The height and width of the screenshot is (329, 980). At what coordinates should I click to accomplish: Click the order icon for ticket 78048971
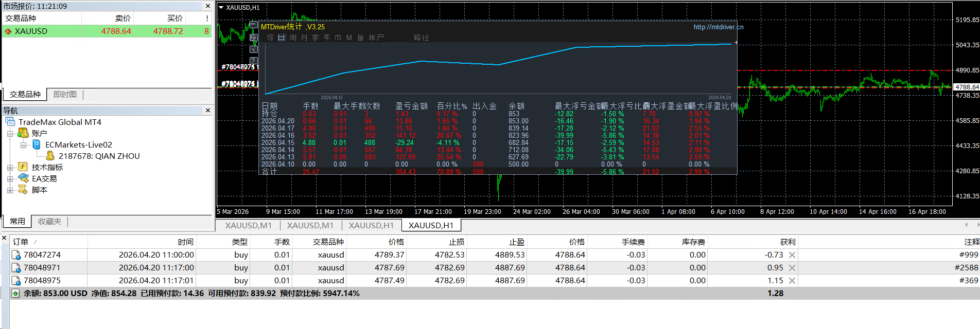[16, 268]
